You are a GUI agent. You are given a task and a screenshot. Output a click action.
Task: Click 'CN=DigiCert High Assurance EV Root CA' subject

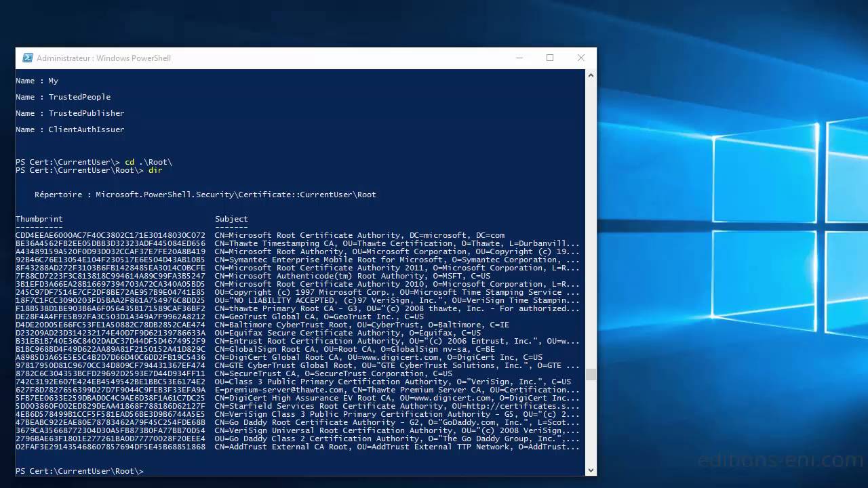coord(397,398)
